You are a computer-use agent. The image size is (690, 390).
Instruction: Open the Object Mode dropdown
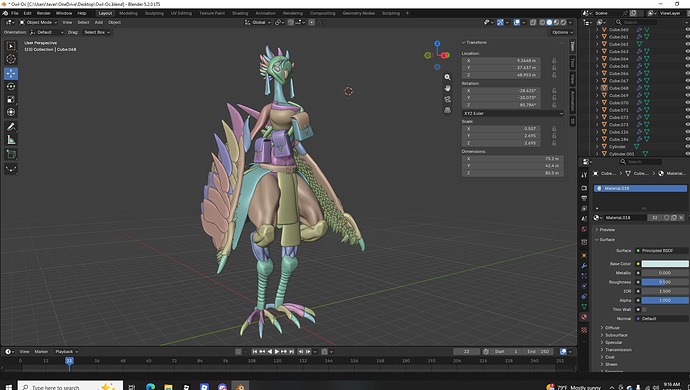(38, 22)
